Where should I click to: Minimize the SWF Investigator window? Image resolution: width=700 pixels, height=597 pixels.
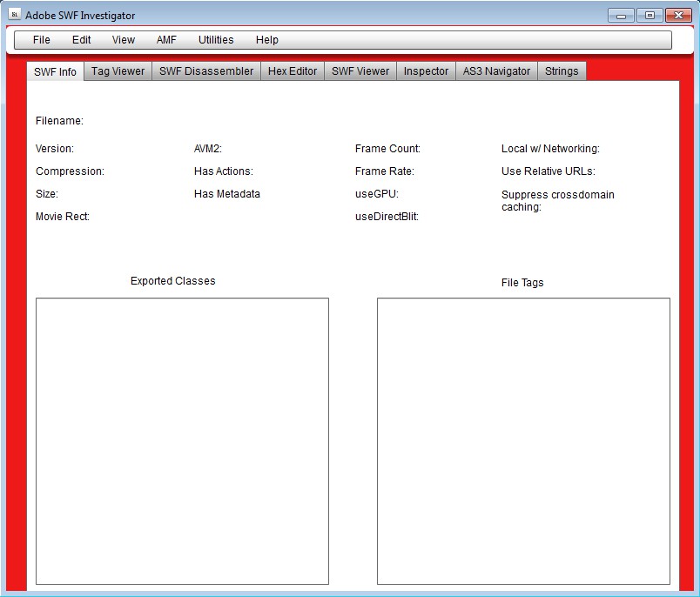(621, 16)
